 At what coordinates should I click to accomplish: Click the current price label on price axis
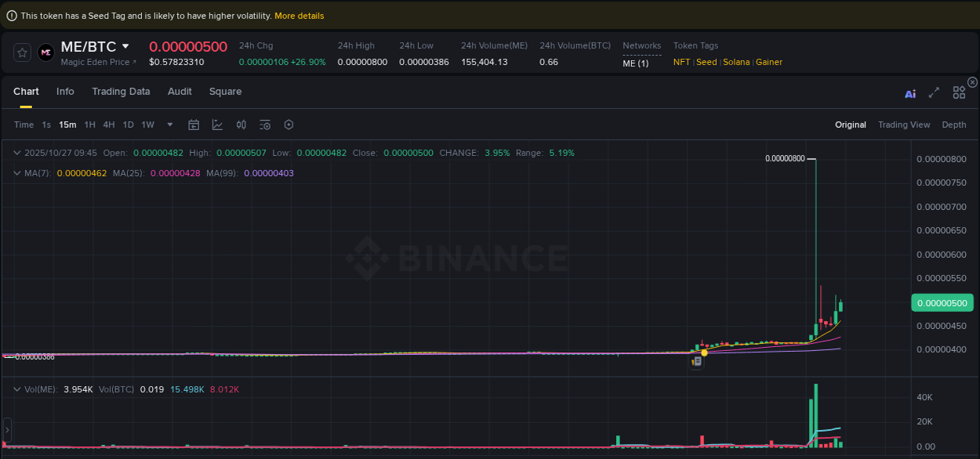[941, 302]
